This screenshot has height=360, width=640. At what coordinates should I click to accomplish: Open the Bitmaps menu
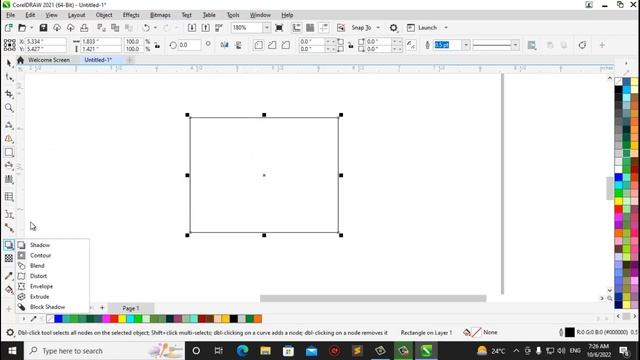click(x=160, y=15)
